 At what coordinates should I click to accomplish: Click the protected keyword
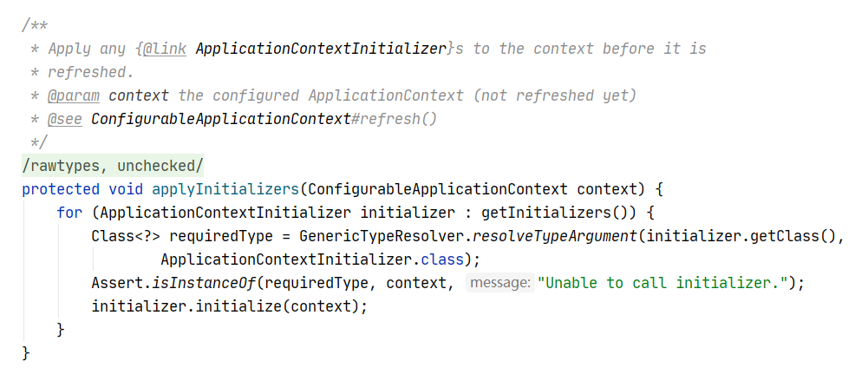60,188
